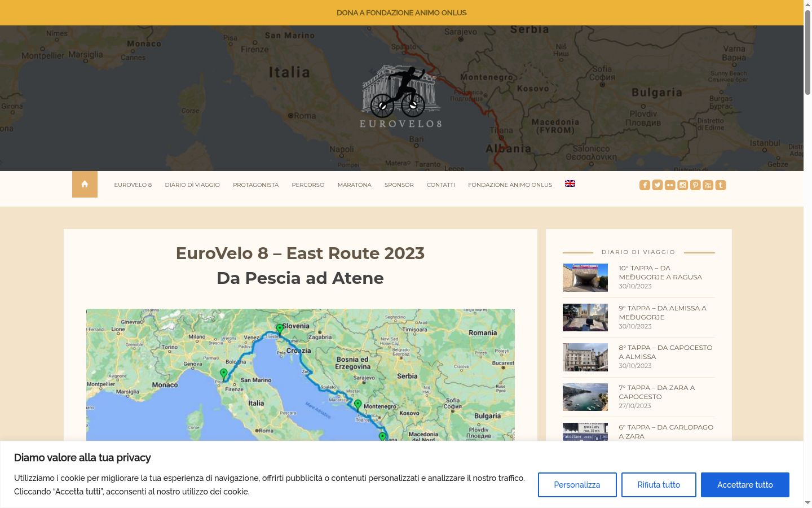This screenshot has height=508, width=812.
Task: Click the 8° Tappa post thumbnail
Action: click(585, 357)
